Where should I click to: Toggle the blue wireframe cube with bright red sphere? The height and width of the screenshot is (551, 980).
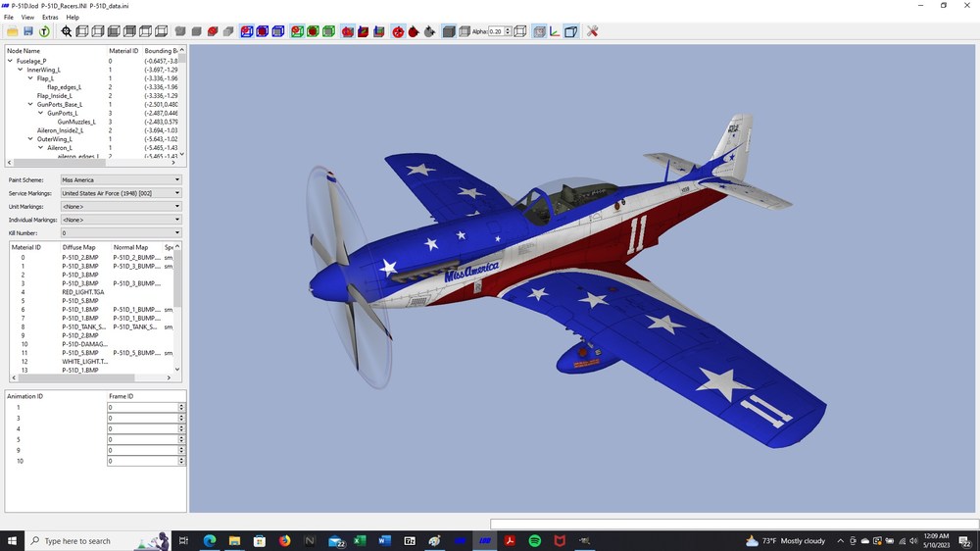247,31
